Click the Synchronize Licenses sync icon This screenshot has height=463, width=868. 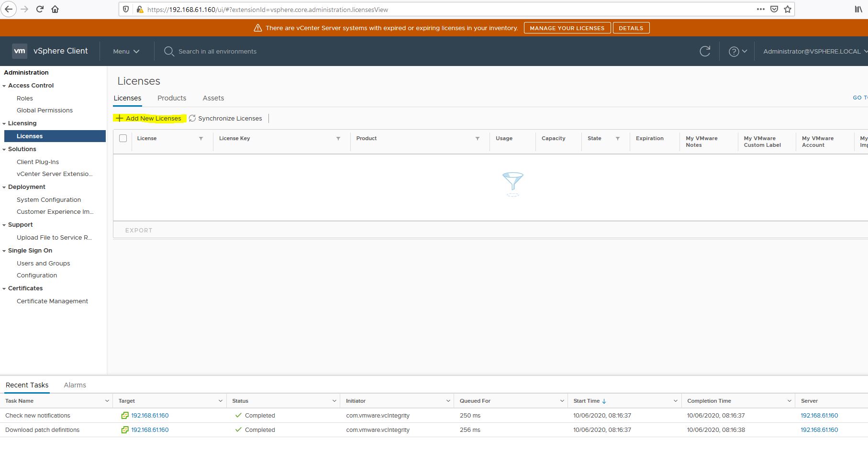[x=192, y=118]
